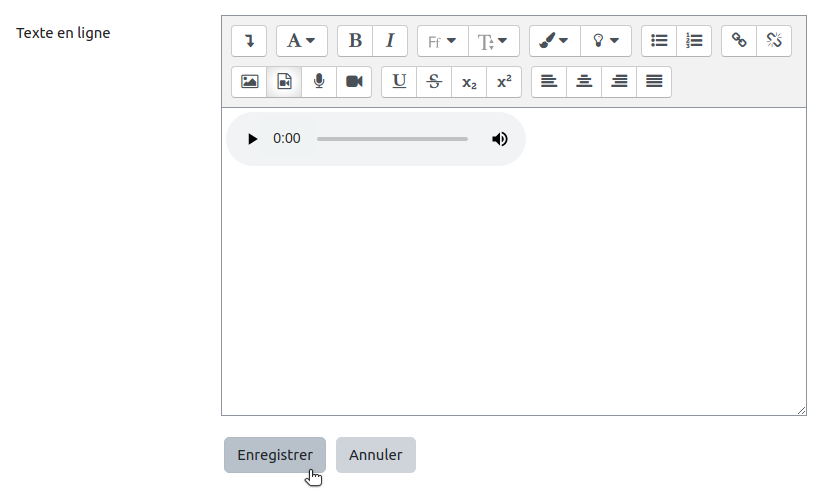Click the record video camera icon
Viewport: 820px width, 490px height.
(x=354, y=82)
